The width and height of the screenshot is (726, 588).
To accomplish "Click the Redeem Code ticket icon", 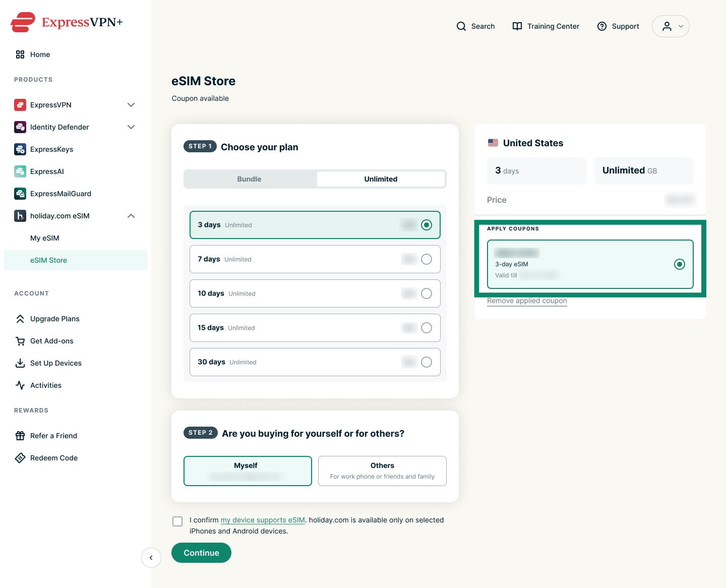I will coord(20,458).
